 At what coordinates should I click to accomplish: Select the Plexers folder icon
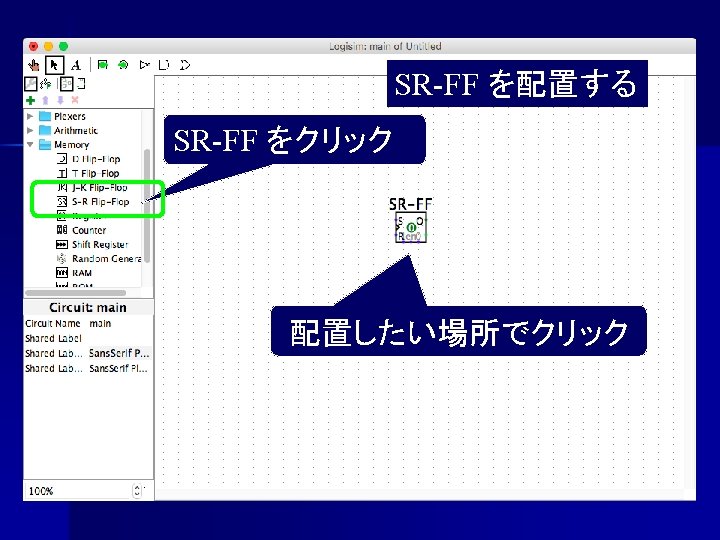point(45,116)
